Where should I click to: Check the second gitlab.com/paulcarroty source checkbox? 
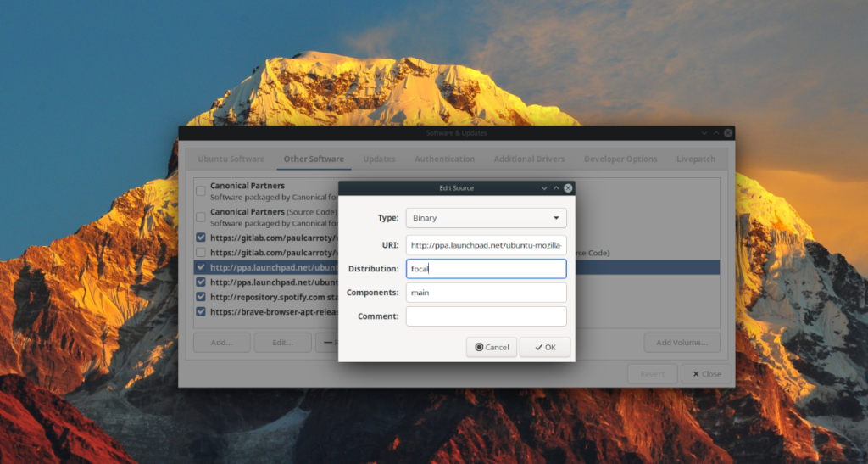tap(201, 253)
